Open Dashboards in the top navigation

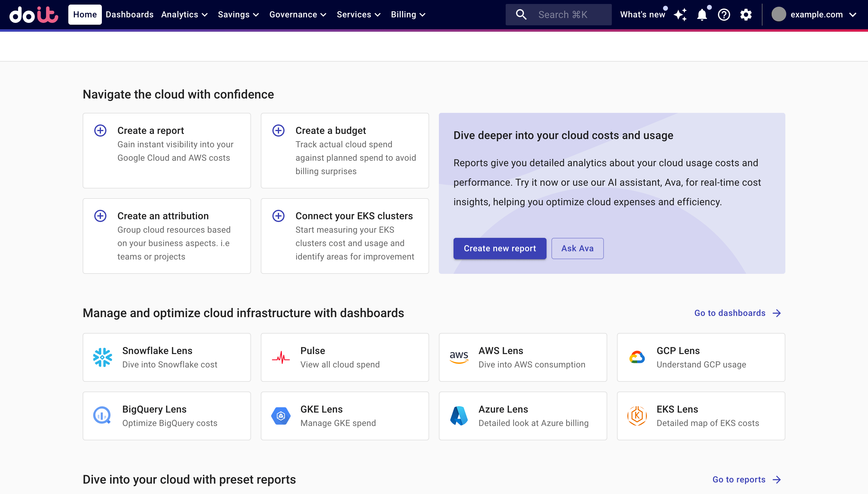click(130, 15)
